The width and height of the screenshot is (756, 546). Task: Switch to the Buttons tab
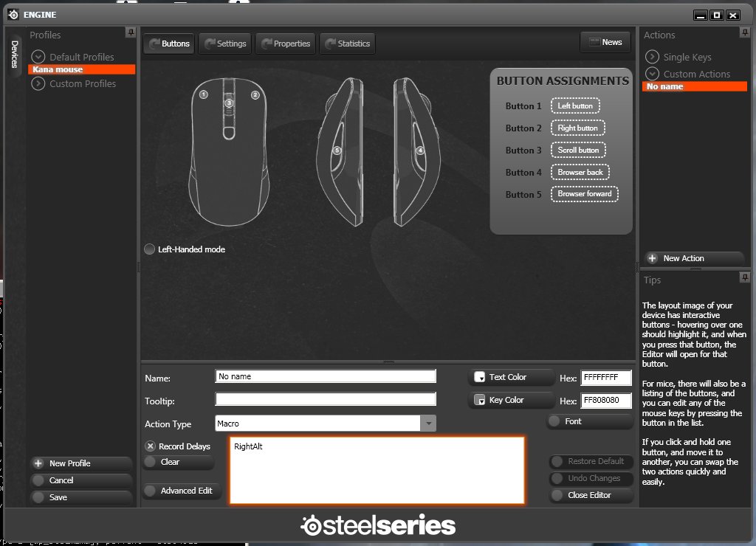pyautogui.click(x=169, y=44)
